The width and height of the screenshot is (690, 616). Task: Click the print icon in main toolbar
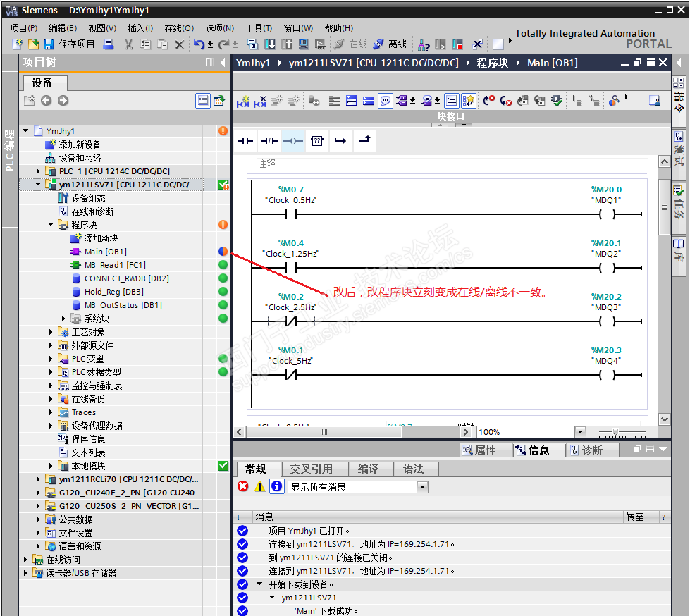[109, 44]
